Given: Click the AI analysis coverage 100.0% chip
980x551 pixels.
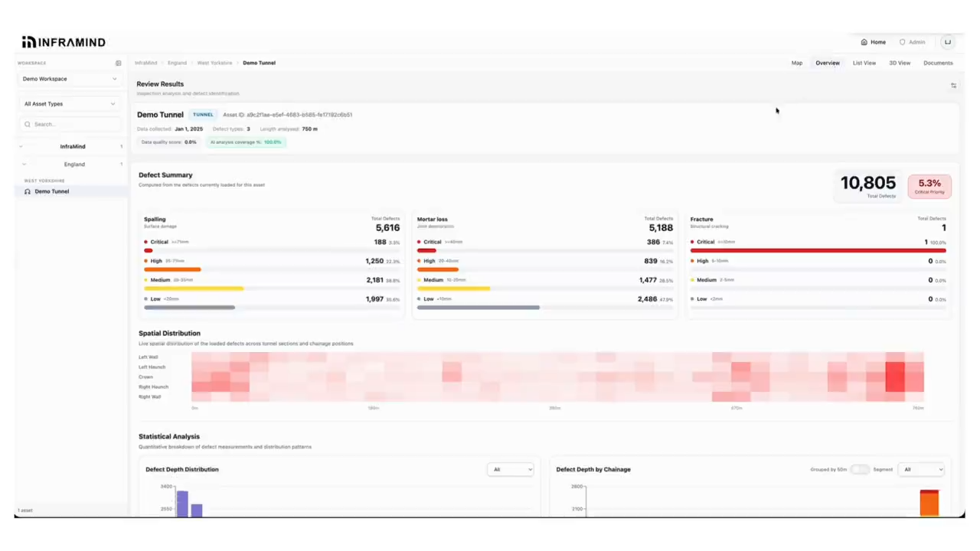Looking at the screenshot, I should [x=246, y=142].
